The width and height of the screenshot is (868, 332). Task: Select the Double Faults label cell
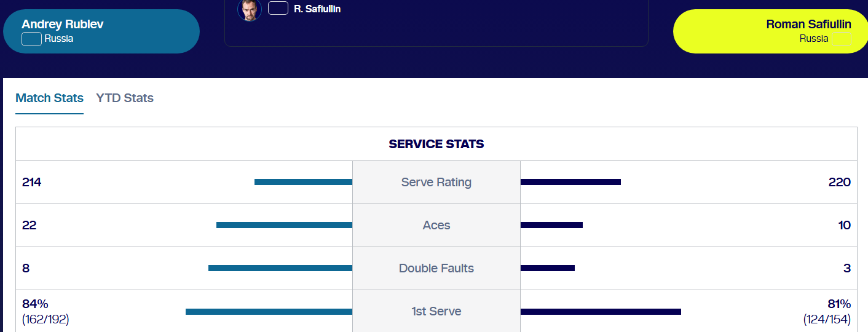436,268
